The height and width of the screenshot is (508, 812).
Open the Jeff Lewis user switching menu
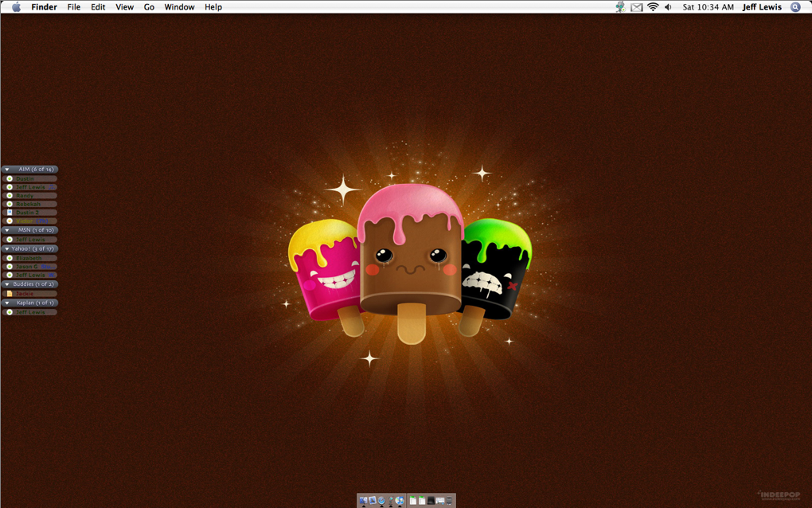click(762, 6)
